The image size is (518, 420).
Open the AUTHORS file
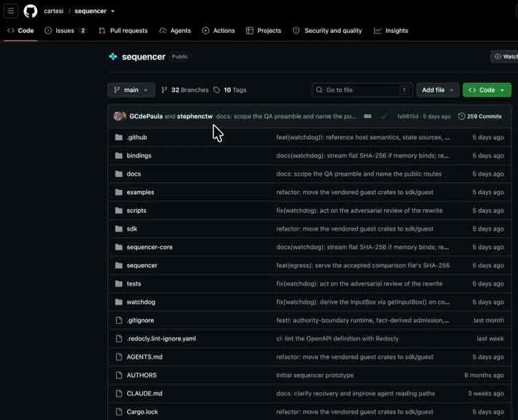click(142, 375)
